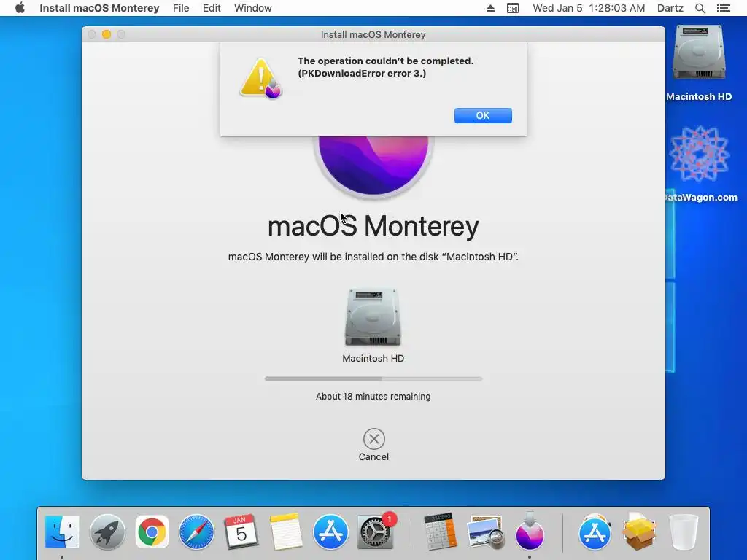747x560 pixels.
Task: Open the Edit menu
Action: (x=212, y=8)
